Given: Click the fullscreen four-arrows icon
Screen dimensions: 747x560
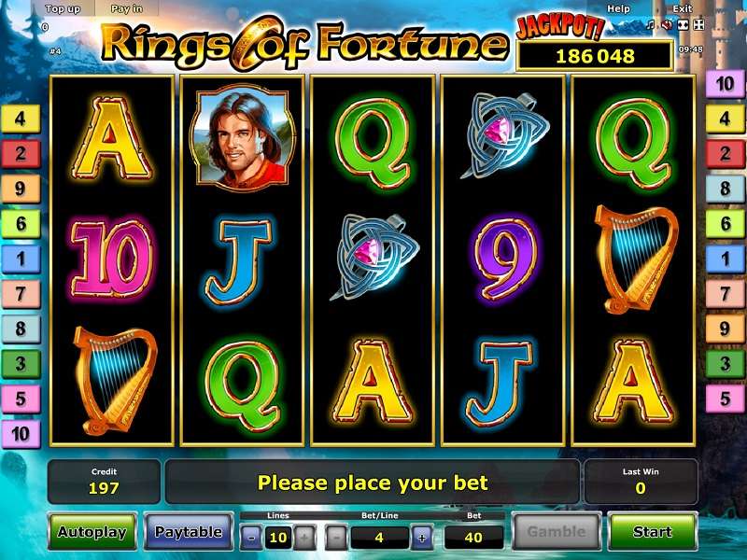Looking at the screenshot, I should point(698,25).
